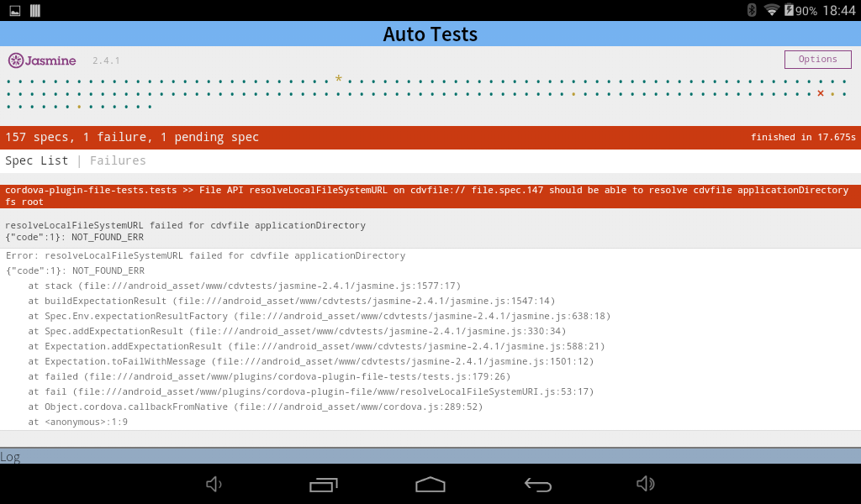Viewport: 861px width, 504px height.
Task: Click the '{"code":1}: NOT_FOUND_ERR' message in gray box
Action: pos(75,238)
